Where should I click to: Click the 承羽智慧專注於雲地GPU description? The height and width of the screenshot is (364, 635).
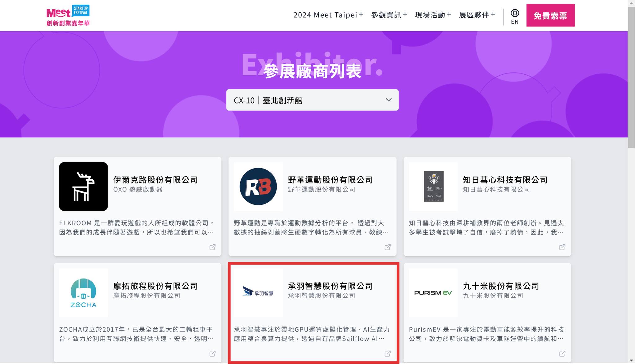[312, 334]
